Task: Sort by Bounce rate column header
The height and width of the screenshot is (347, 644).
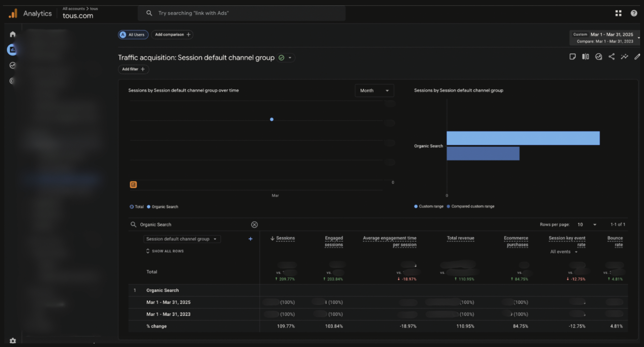Action: (x=615, y=241)
